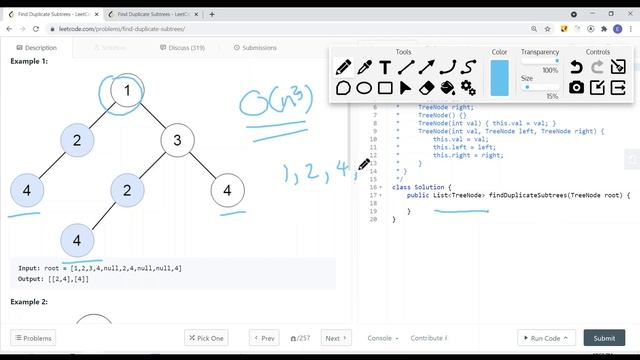The image size is (640, 360).
Task: Select the ellipse shape tool
Action: tap(364, 88)
